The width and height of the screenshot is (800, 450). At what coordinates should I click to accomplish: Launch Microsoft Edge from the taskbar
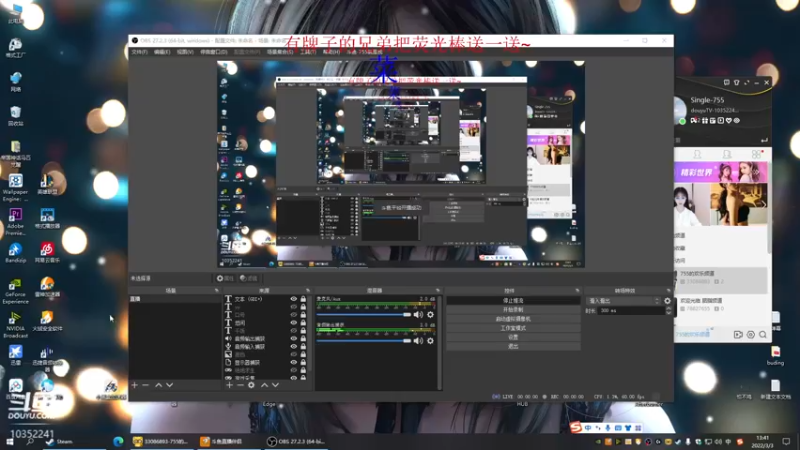coord(118,442)
